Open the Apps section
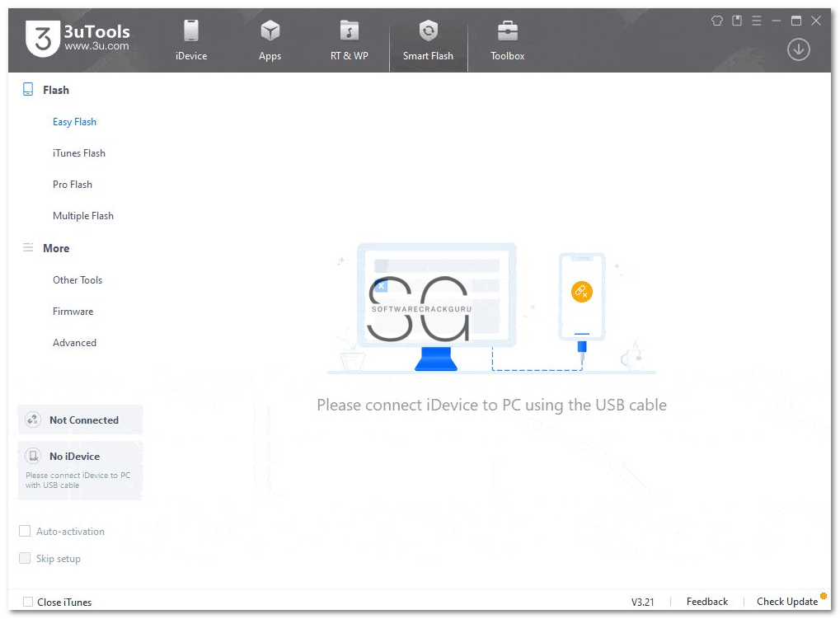The height and width of the screenshot is (619, 840). coord(270,40)
